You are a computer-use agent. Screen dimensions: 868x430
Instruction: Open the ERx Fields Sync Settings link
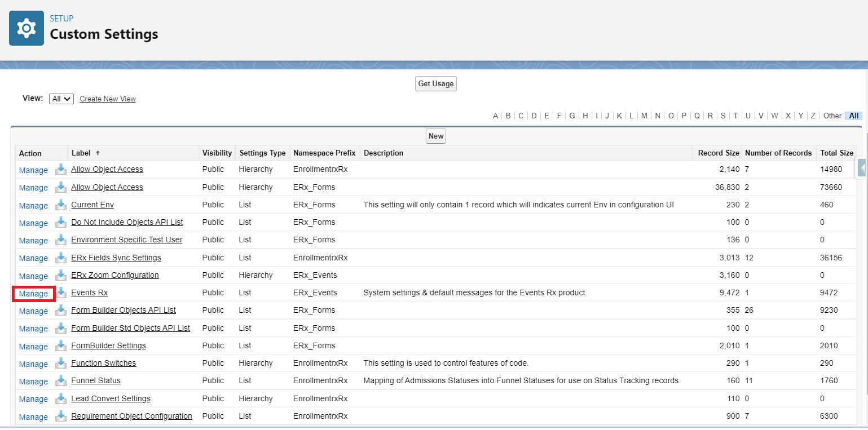pyautogui.click(x=116, y=258)
